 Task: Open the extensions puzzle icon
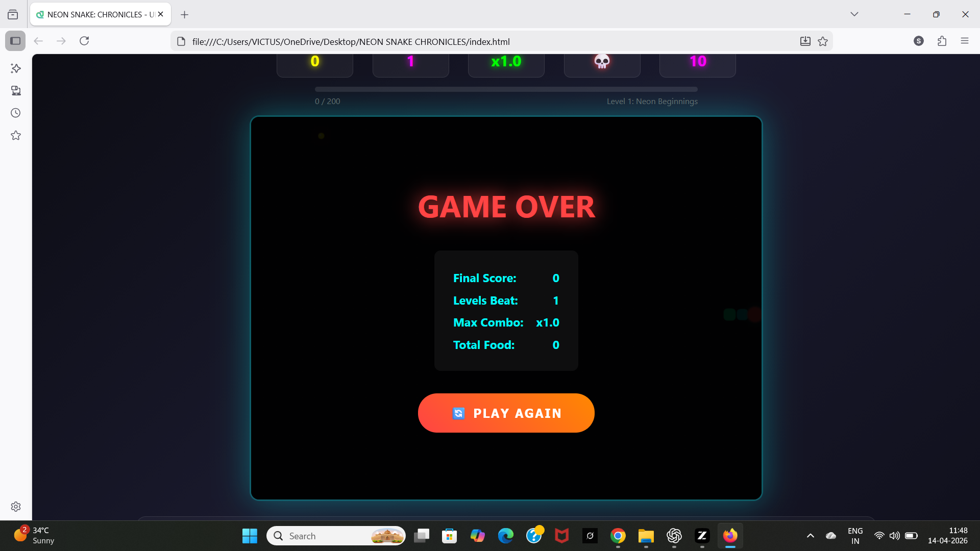[942, 41]
